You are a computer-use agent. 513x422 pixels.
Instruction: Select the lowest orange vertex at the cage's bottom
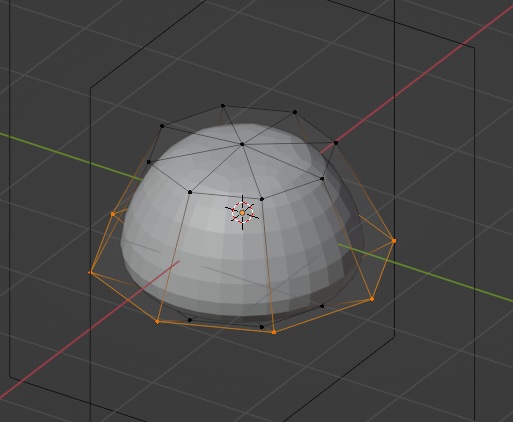pyautogui.click(x=274, y=332)
